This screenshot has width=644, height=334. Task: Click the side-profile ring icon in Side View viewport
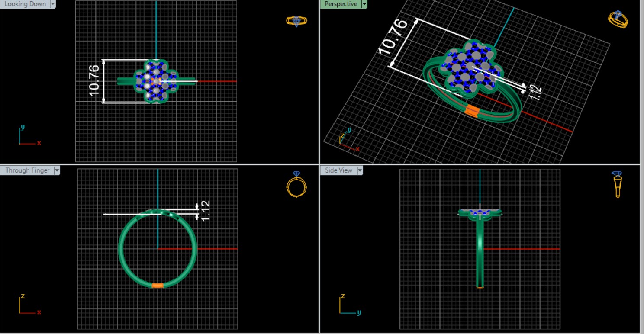coord(618,184)
